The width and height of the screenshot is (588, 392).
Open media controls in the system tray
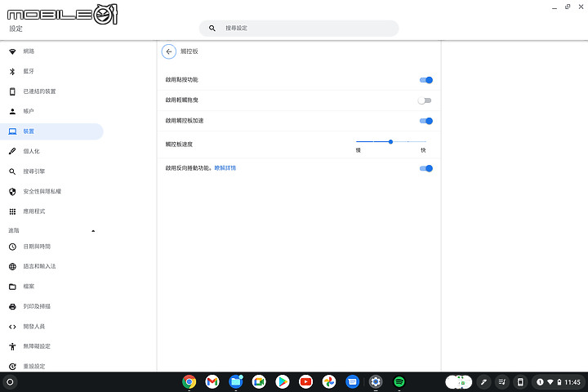tap(501, 382)
